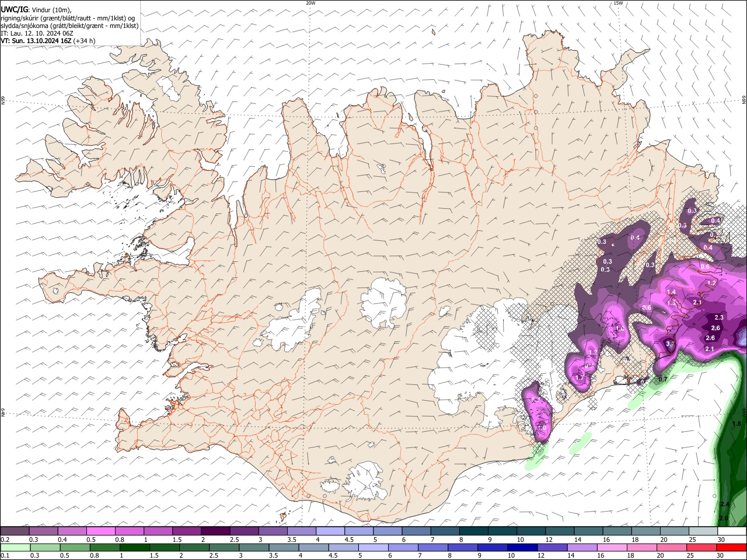Screen dimensions: 747x560
Task: Click the 1.7 precipitation value
Action: (580, 378)
